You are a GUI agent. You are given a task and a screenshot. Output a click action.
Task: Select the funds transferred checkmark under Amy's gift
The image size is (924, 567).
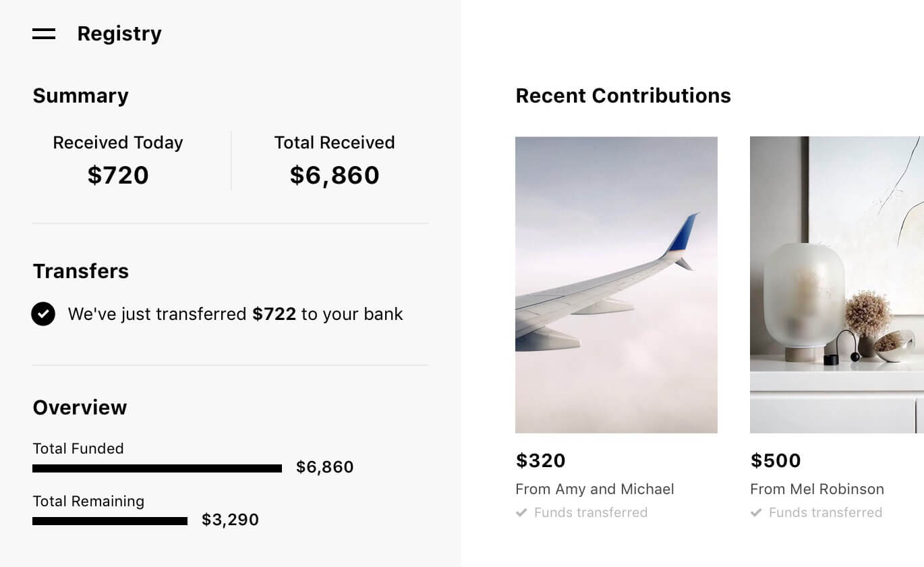coord(521,512)
